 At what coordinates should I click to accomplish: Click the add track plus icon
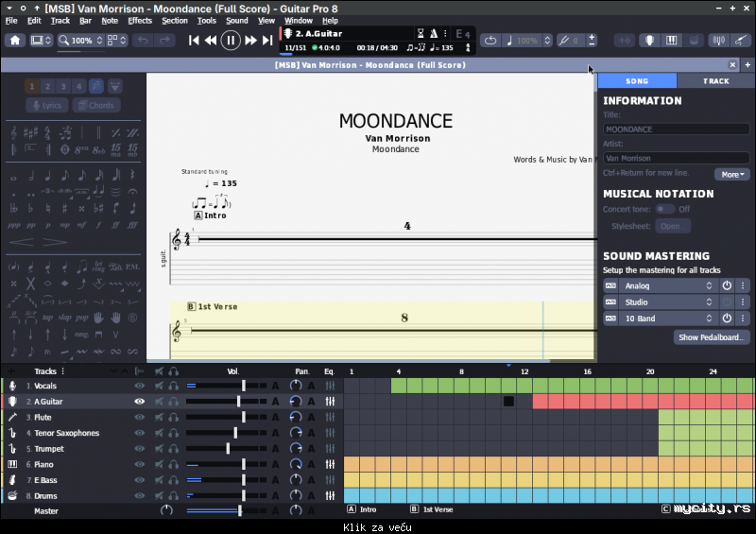point(11,370)
